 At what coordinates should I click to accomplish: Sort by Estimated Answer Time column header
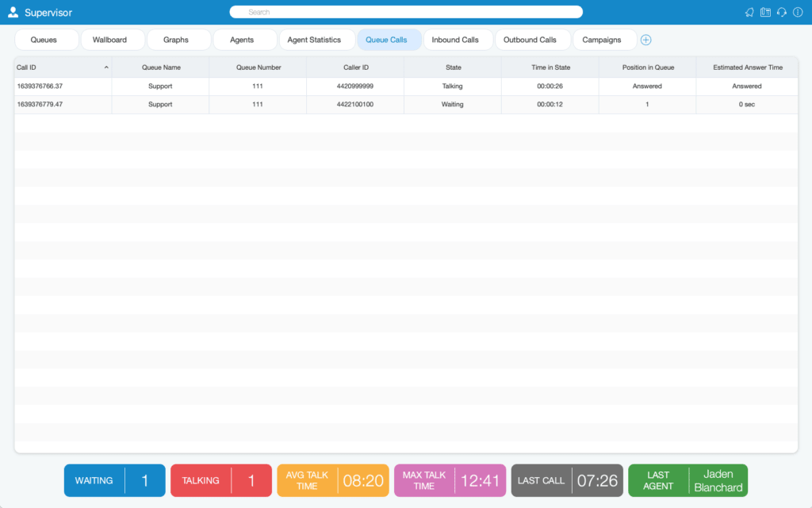coord(747,67)
